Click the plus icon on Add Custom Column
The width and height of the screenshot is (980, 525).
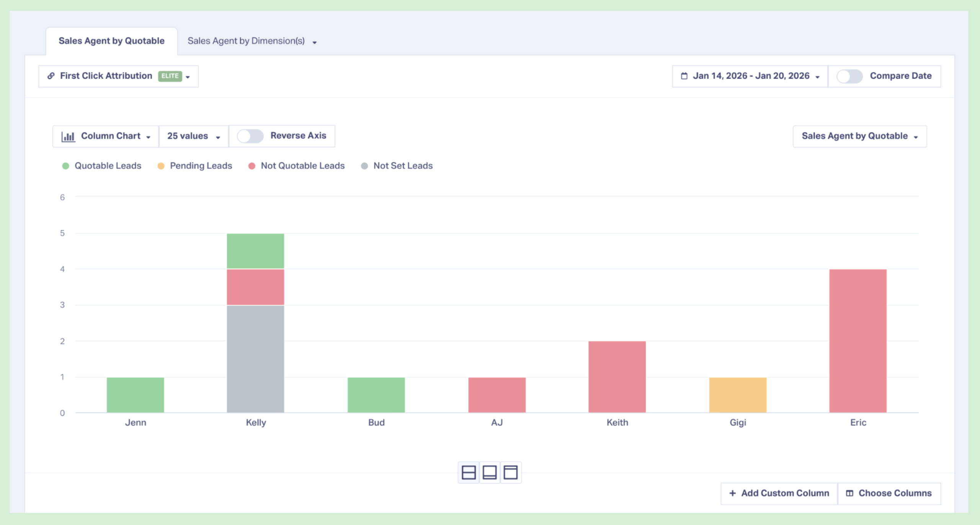[x=732, y=493]
